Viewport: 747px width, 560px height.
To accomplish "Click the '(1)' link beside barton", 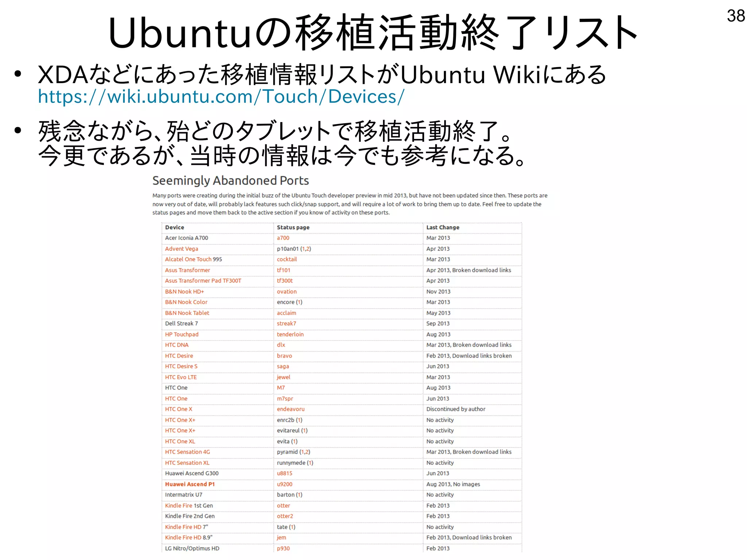I will click(x=299, y=495).
